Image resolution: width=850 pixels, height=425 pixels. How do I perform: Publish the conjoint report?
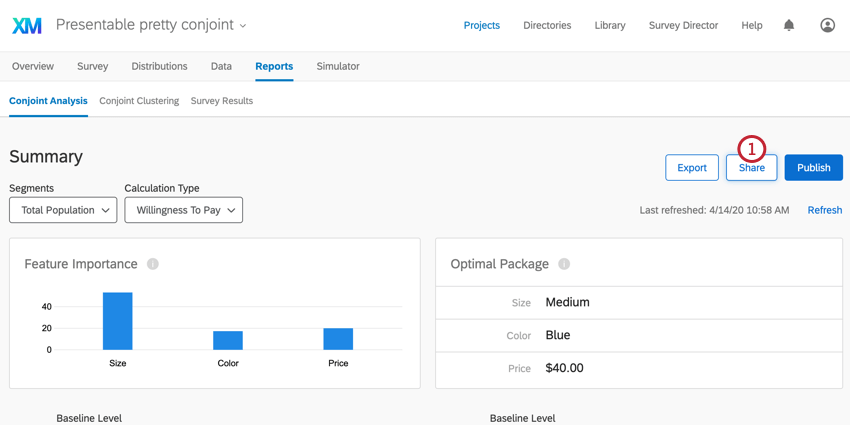click(813, 168)
